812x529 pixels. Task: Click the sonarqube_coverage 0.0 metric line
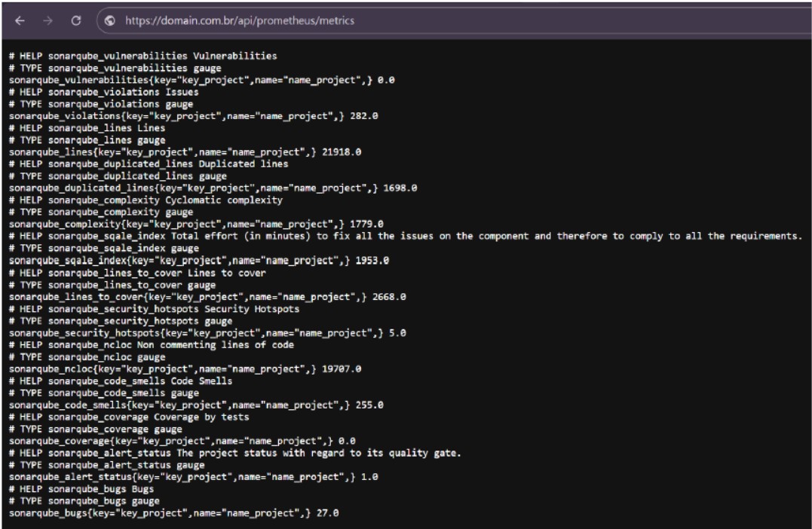[x=182, y=441]
